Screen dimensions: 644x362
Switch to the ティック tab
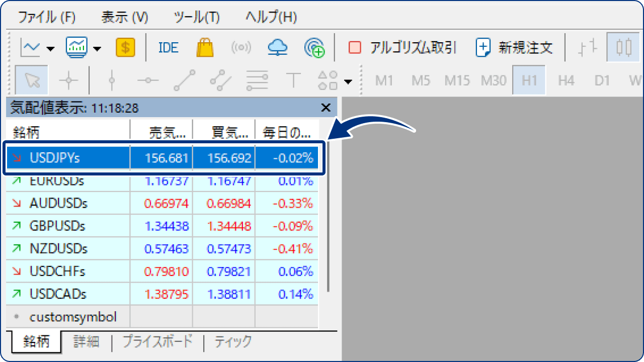(x=232, y=341)
